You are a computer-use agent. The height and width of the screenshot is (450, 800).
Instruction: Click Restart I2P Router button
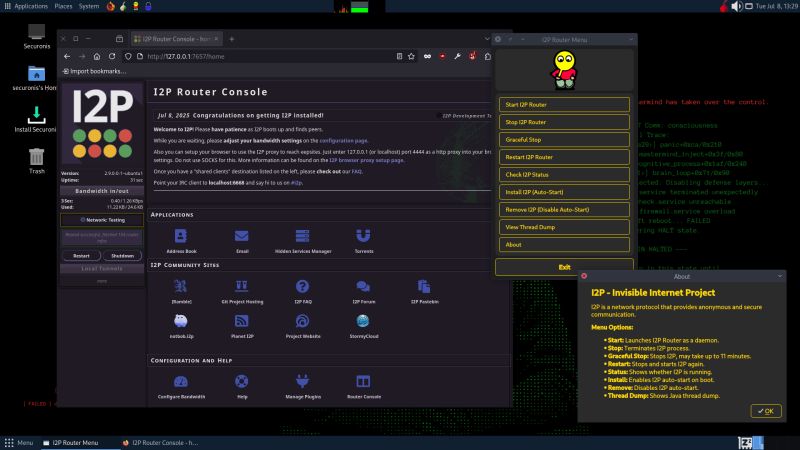[x=564, y=157]
